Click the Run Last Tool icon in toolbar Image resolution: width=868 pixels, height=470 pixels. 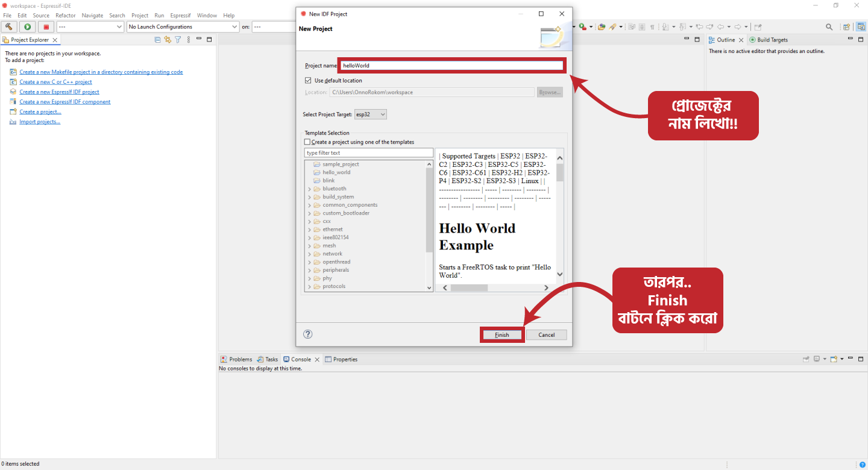[x=582, y=27]
